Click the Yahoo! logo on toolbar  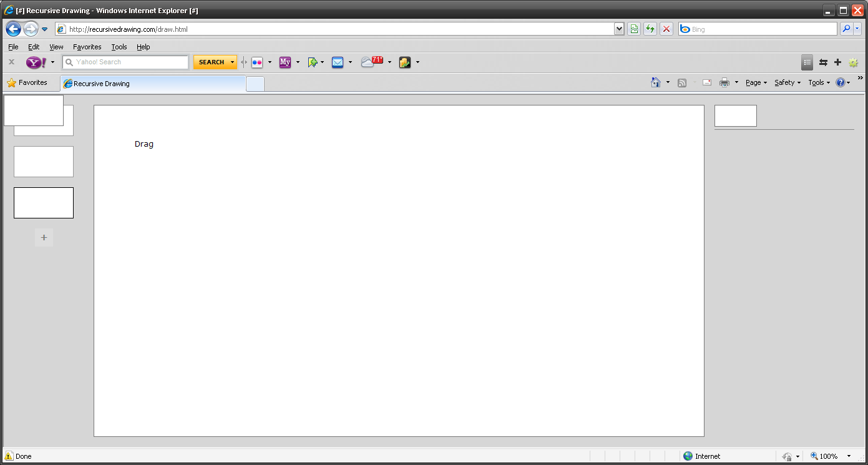[x=36, y=62]
